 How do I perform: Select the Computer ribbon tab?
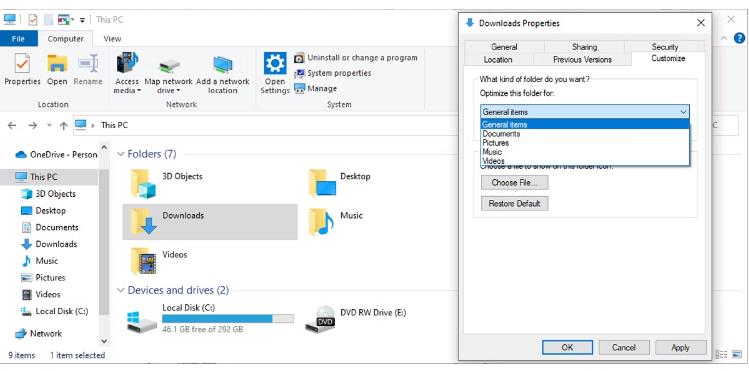65,39
